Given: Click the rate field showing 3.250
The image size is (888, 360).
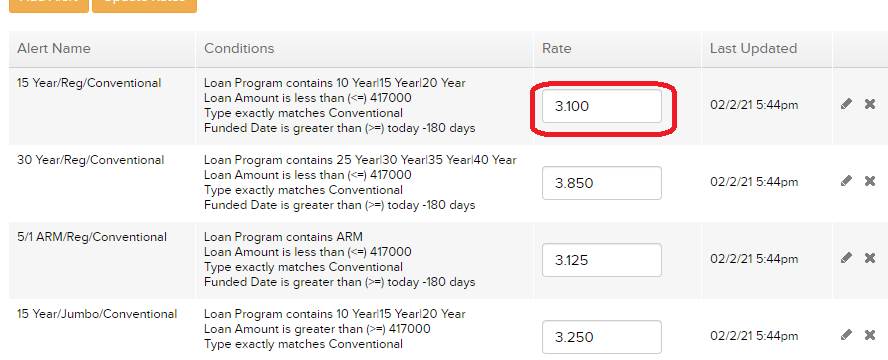Looking at the screenshot, I should 601,337.
